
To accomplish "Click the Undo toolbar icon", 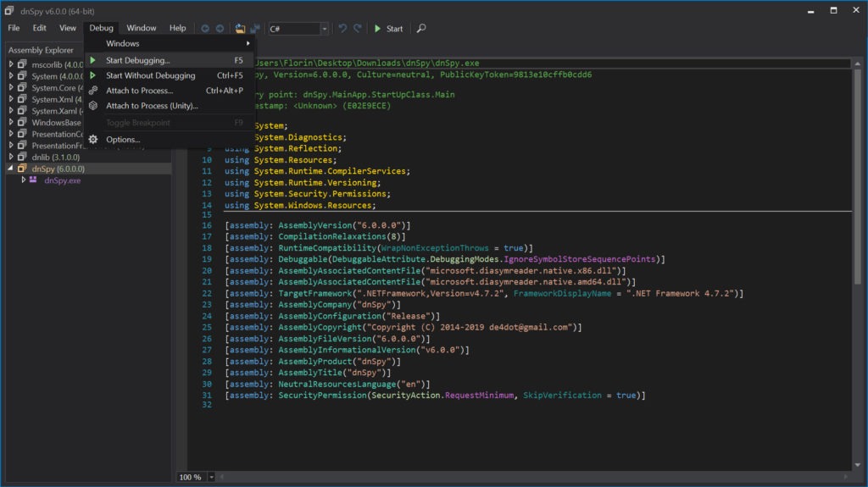I will pyautogui.click(x=342, y=28).
